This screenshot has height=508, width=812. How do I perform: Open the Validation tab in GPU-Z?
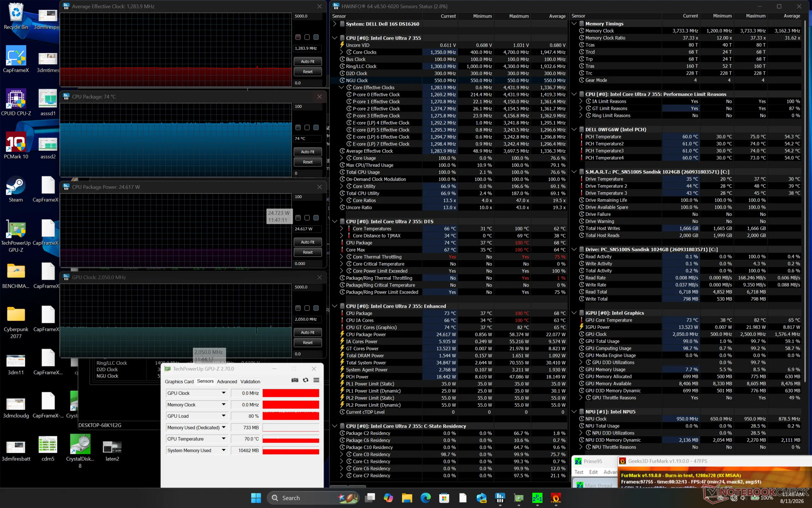tap(250, 381)
